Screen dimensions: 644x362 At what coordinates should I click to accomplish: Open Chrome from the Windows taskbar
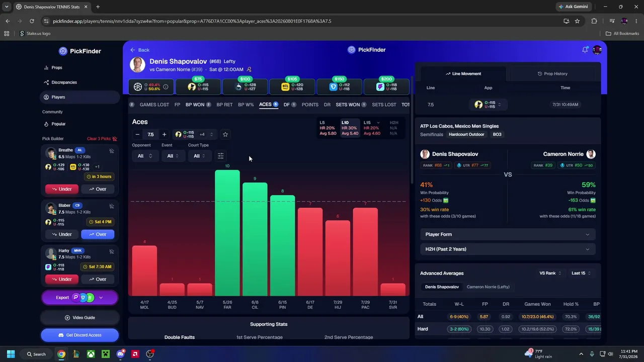point(61,354)
